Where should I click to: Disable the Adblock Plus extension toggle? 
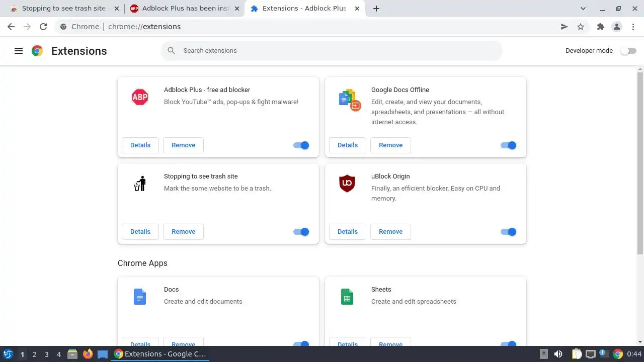point(301,145)
